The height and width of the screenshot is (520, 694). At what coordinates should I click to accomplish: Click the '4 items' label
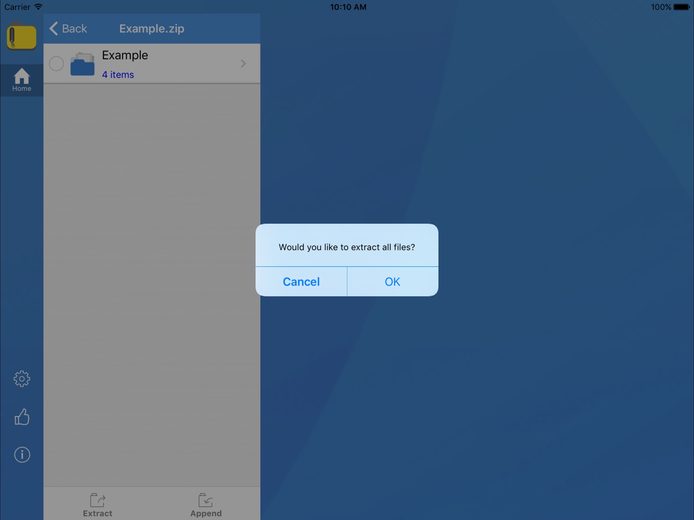click(x=118, y=75)
